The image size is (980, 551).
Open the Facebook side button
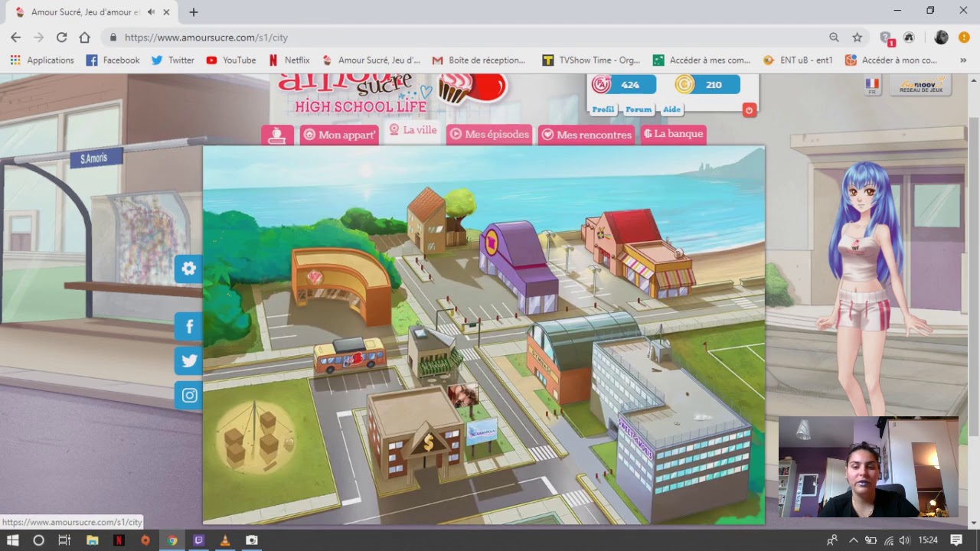coord(188,327)
